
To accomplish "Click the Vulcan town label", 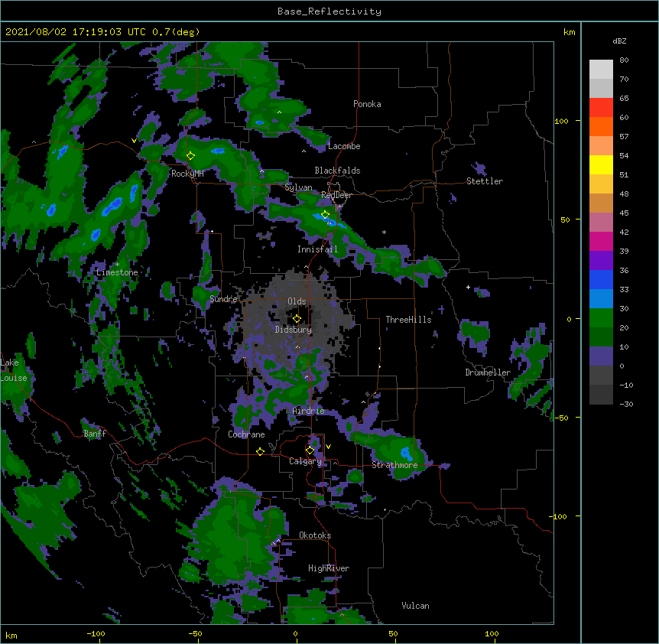I will pos(415,606).
